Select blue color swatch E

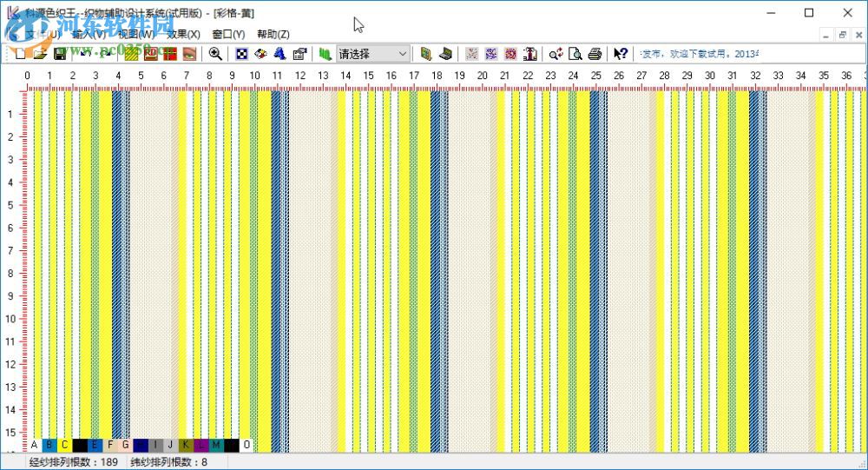point(95,445)
